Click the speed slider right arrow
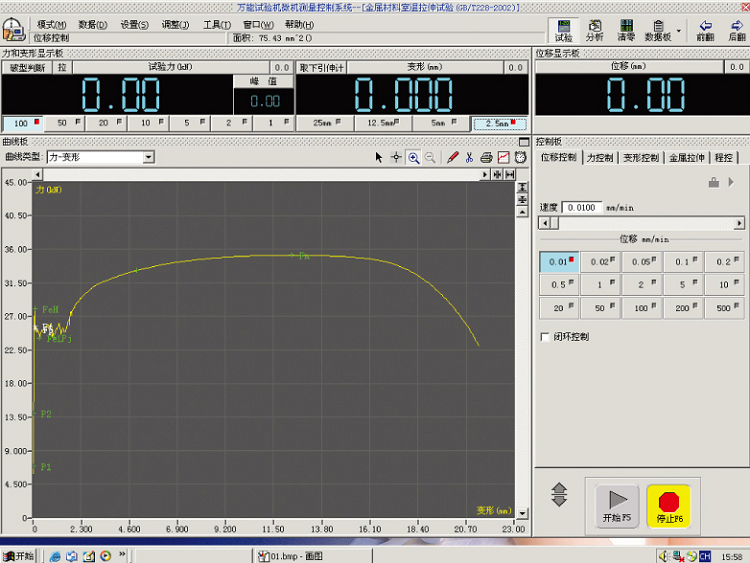This screenshot has height=563, width=750. click(739, 223)
